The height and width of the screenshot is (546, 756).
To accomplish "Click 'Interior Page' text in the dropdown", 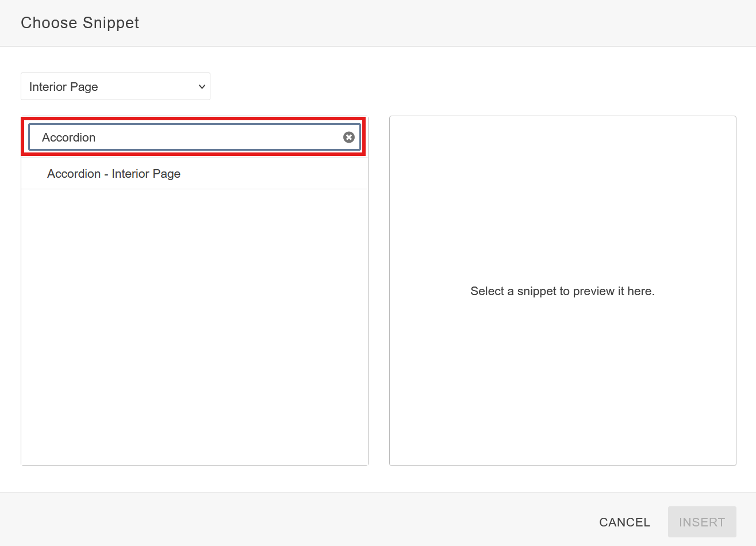I will pos(63,87).
